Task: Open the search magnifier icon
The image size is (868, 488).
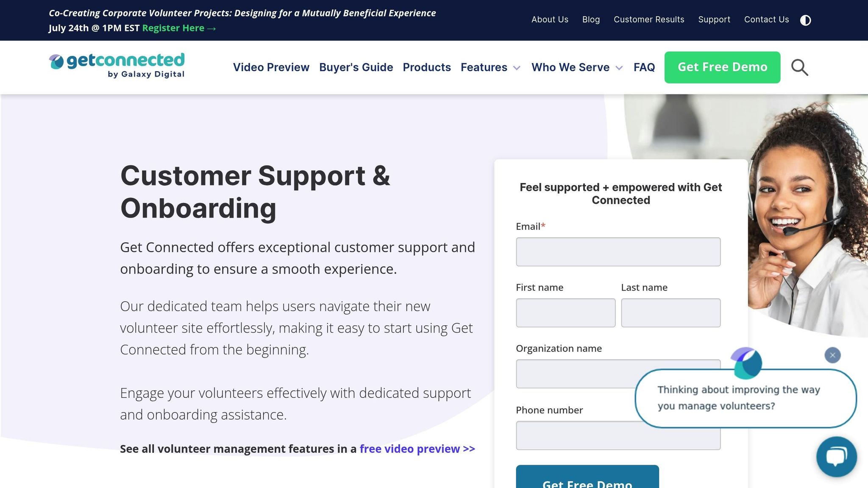Action: [x=799, y=67]
